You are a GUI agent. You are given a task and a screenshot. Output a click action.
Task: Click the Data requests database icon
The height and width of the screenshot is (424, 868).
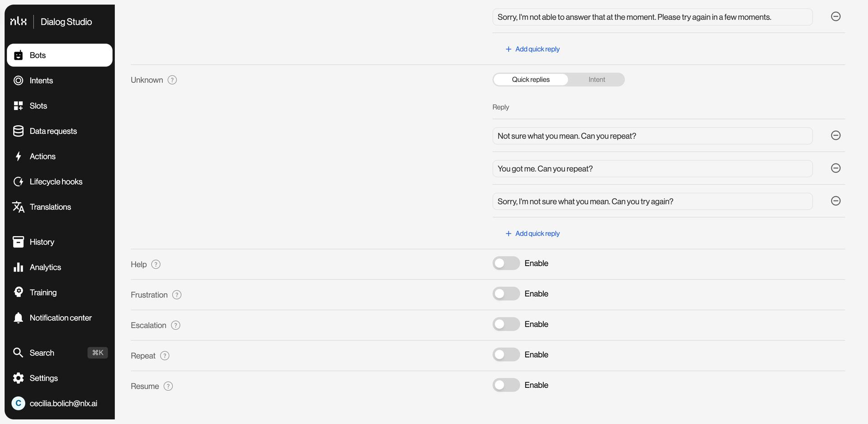click(18, 131)
